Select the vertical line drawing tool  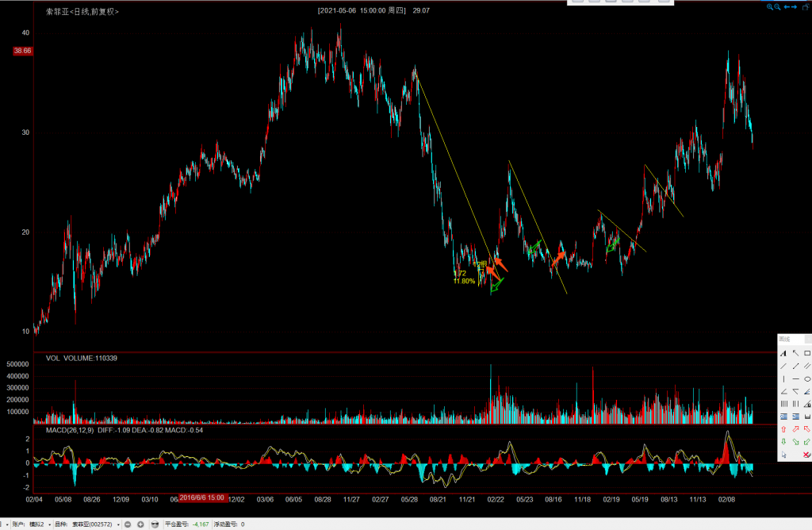tap(783, 378)
